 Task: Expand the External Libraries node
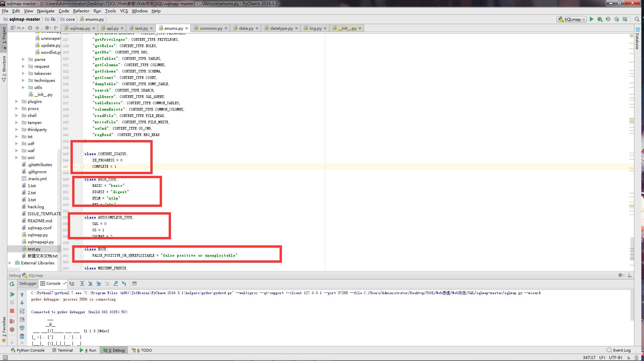tap(10, 263)
